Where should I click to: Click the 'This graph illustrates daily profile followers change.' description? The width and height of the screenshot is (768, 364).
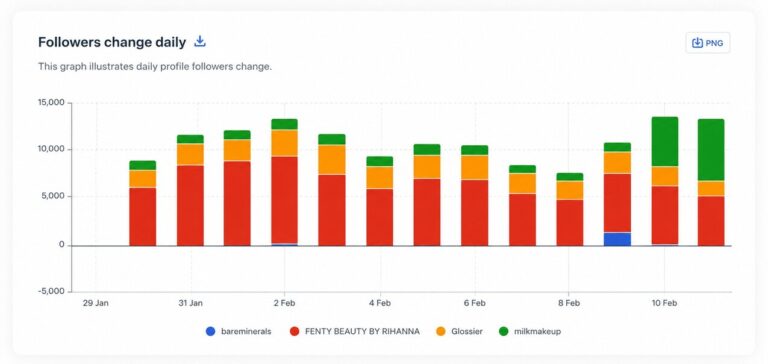[155, 67]
